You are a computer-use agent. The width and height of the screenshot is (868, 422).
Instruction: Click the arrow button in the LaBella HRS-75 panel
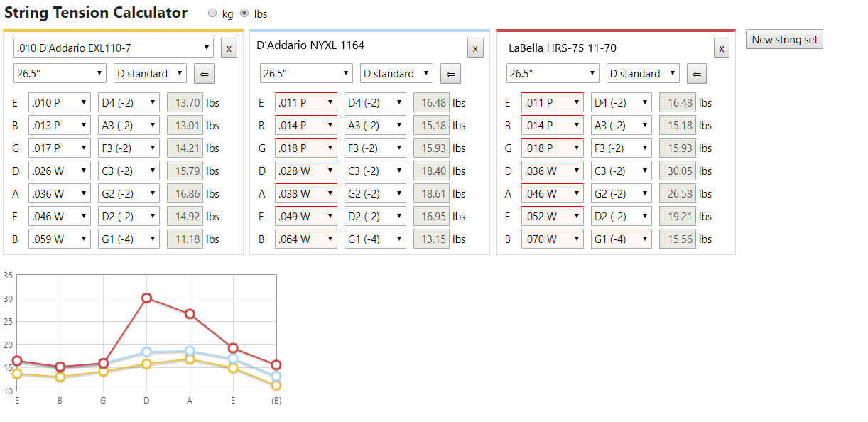click(x=697, y=74)
